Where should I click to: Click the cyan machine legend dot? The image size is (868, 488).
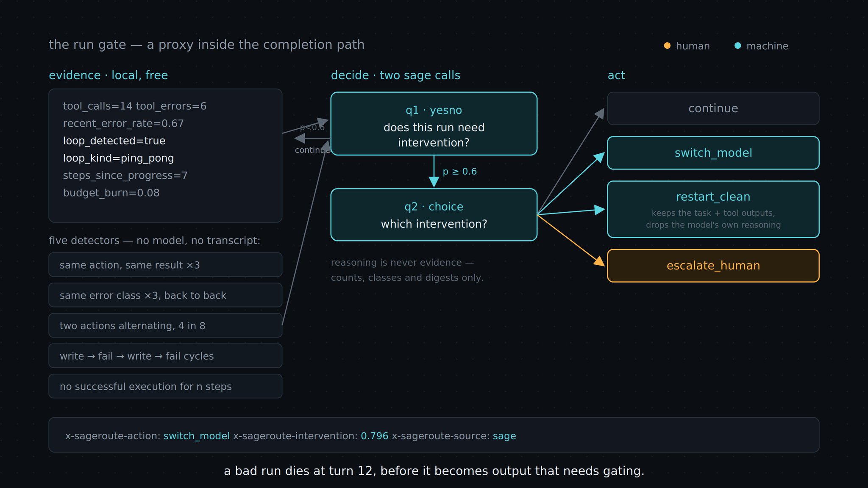pos(737,46)
